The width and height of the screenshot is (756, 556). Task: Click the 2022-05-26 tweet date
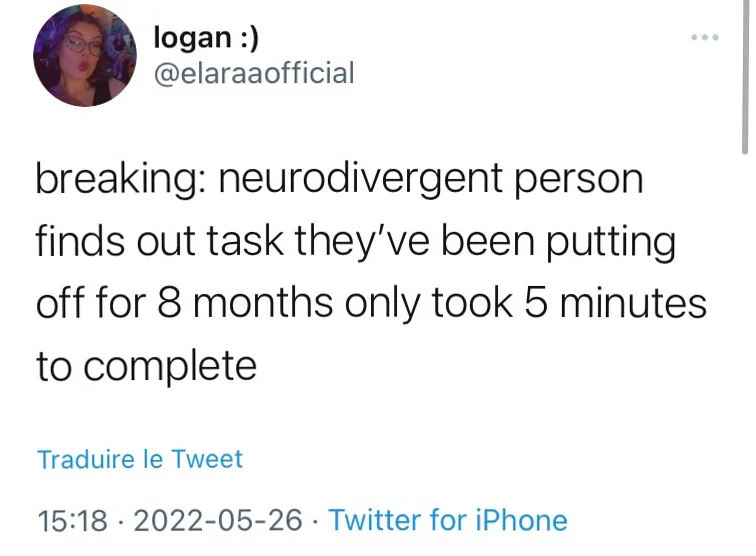[218, 521]
